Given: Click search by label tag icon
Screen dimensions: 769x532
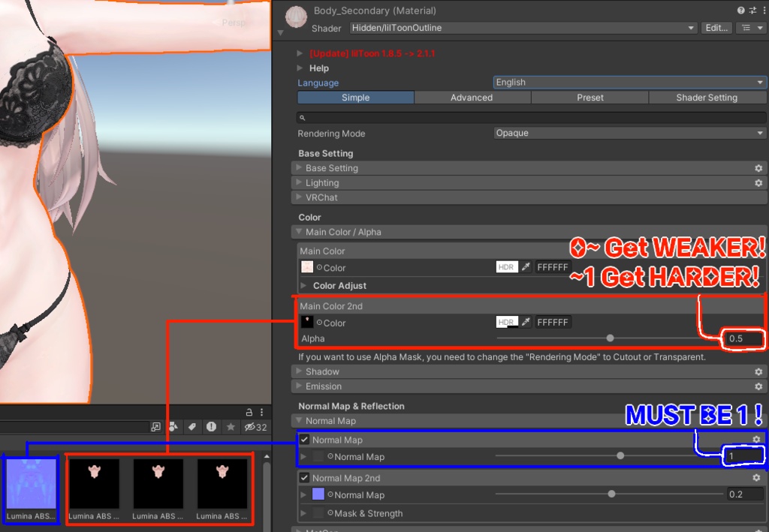Looking at the screenshot, I should click(192, 427).
